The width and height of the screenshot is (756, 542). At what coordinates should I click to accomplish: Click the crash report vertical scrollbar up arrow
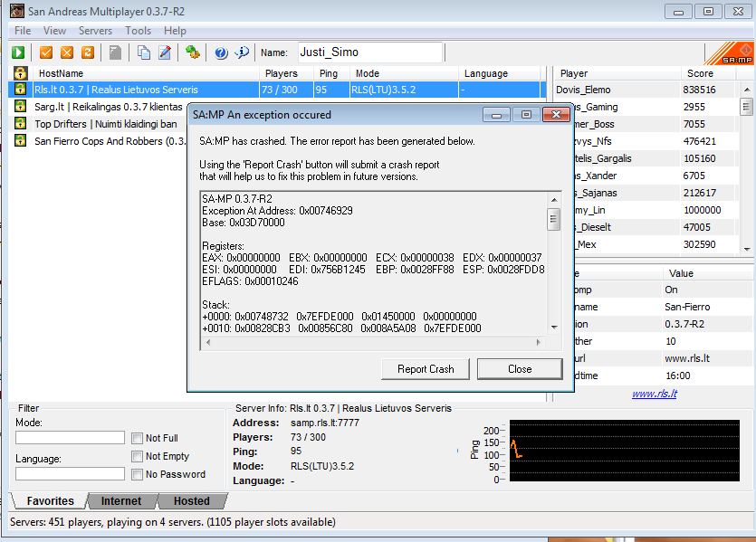coord(554,199)
